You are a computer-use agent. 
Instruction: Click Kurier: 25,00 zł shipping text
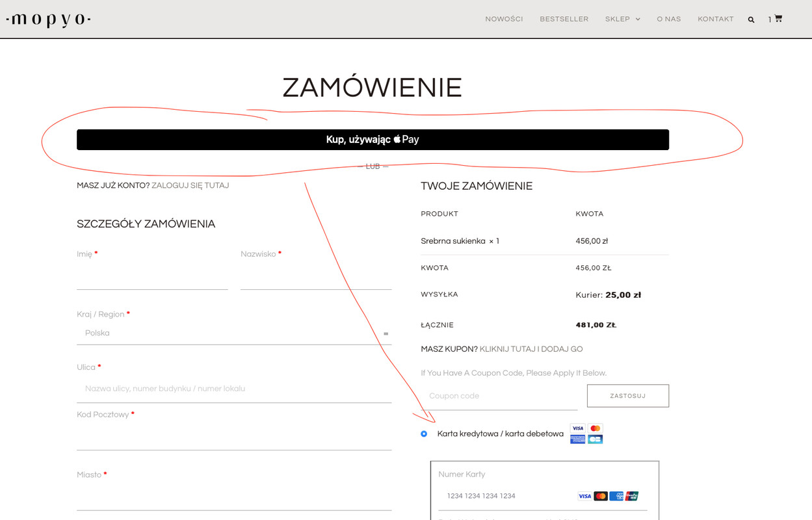[x=609, y=295]
